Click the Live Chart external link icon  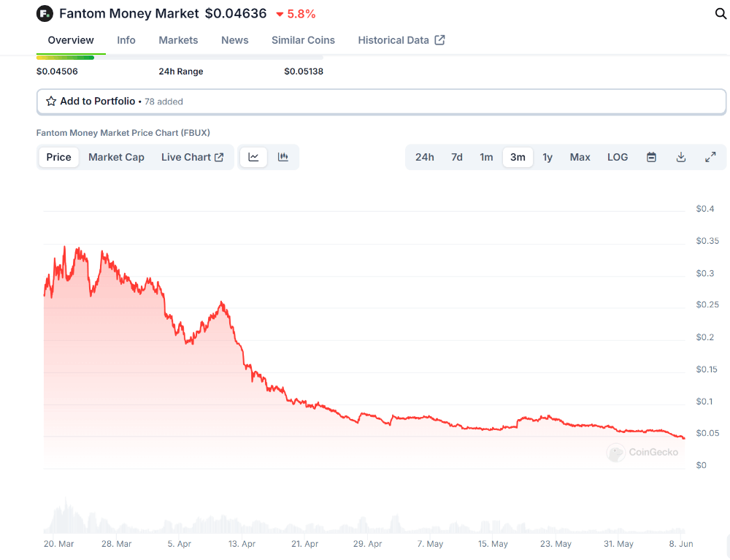coord(219,157)
